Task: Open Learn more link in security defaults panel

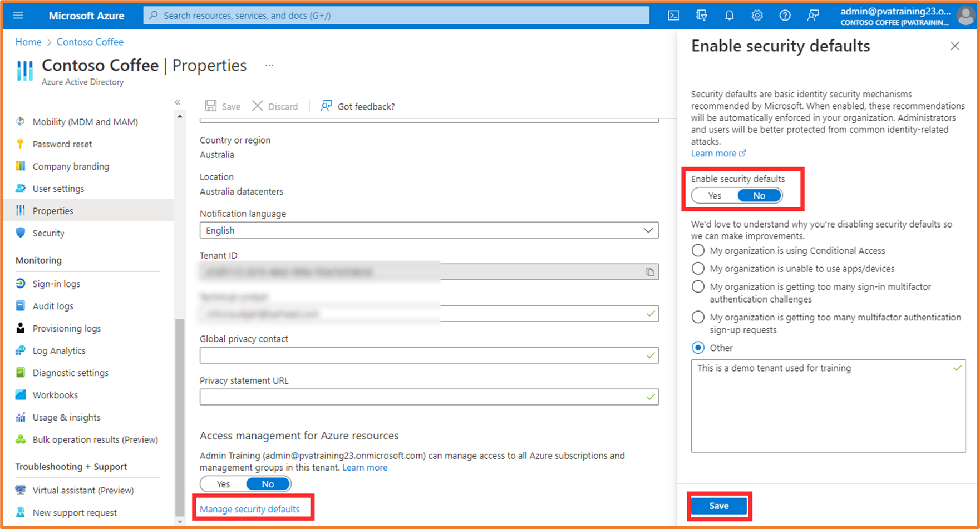Action: [x=718, y=154]
